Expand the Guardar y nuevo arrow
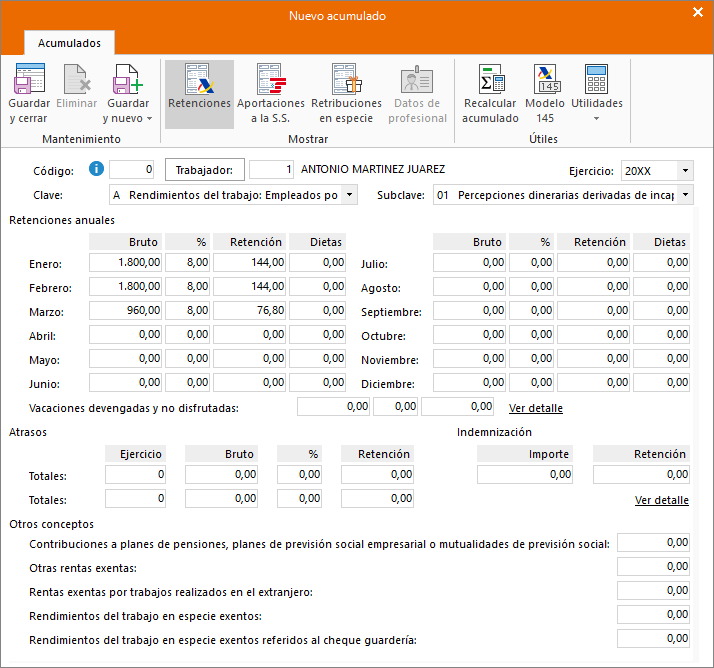The width and height of the screenshot is (714, 668). (x=149, y=119)
